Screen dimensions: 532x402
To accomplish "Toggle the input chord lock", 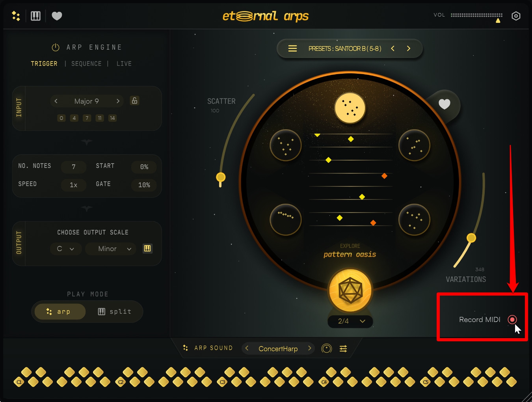I will tap(134, 101).
